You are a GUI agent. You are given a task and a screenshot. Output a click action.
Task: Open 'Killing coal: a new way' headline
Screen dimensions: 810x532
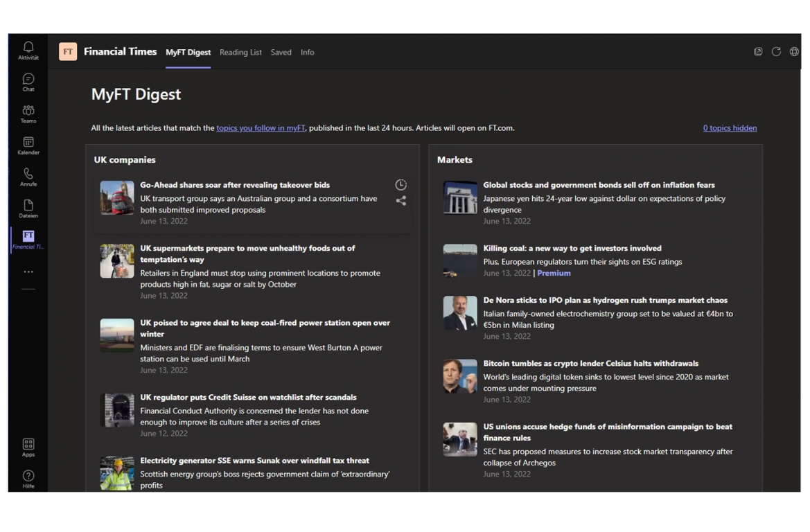point(572,249)
